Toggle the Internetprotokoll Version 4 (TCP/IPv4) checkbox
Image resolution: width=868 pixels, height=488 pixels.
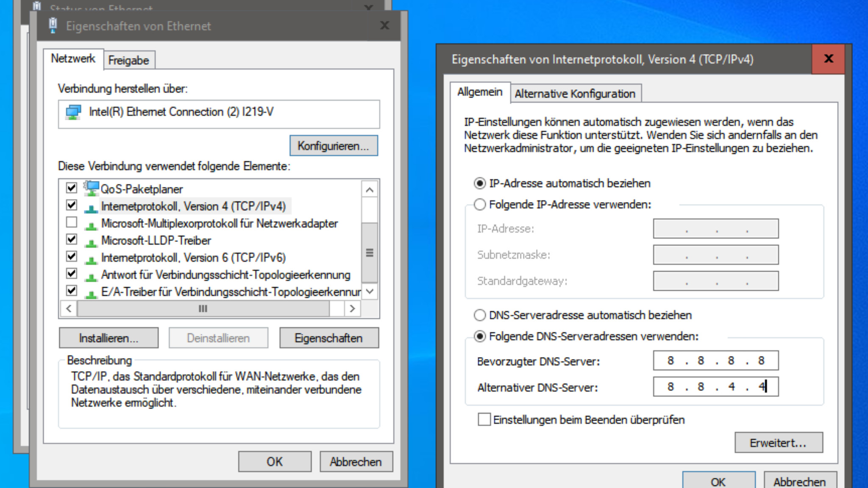[72, 205]
